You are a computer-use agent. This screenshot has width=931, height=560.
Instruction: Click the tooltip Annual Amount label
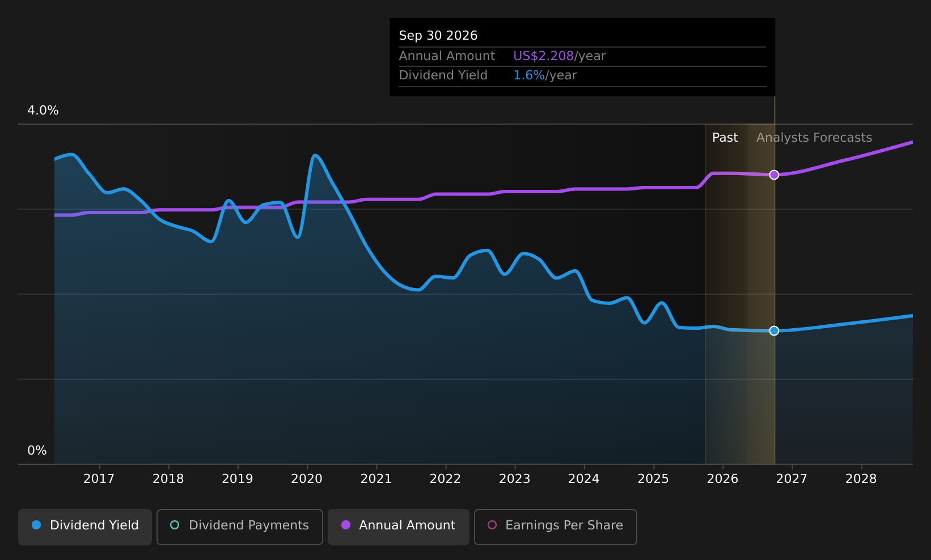click(447, 56)
